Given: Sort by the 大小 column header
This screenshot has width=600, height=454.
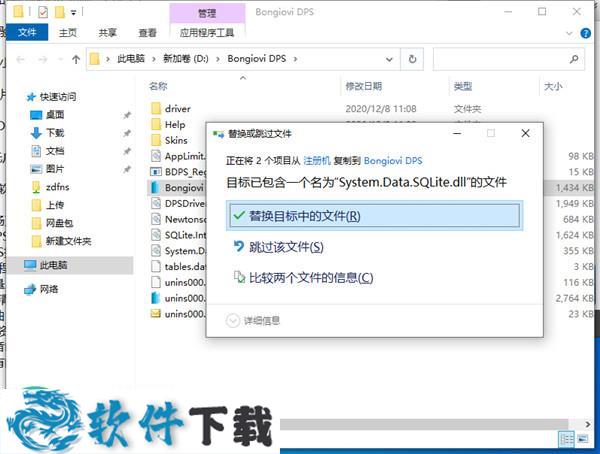Looking at the screenshot, I should [553, 86].
